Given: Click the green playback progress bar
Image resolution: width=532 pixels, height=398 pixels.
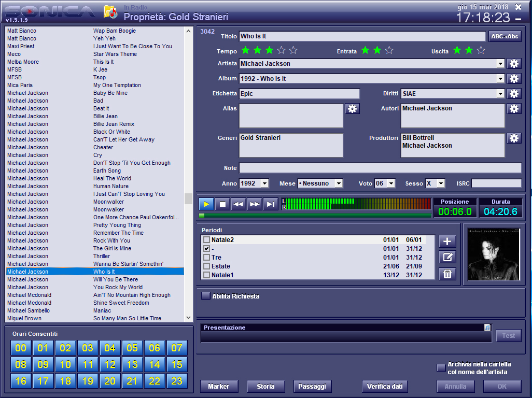Looking at the screenshot, I should (x=316, y=215).
